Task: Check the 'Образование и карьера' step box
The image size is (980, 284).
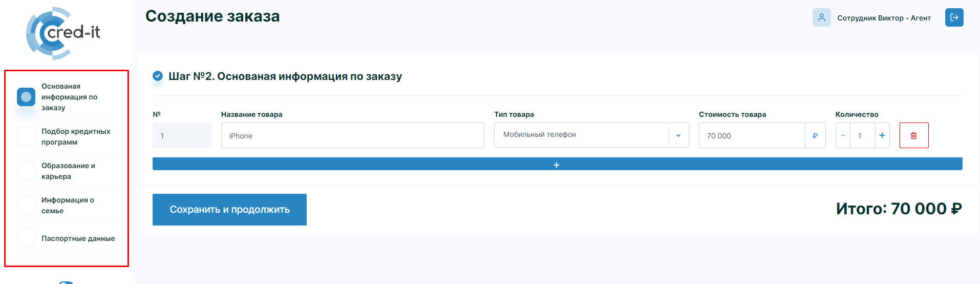Action: coord(26,171)
